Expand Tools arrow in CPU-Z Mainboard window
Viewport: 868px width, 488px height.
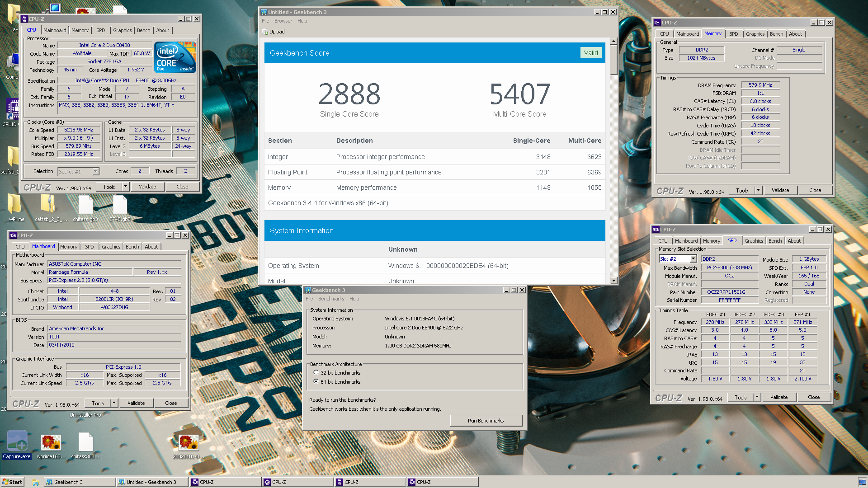tap(114, 403)
